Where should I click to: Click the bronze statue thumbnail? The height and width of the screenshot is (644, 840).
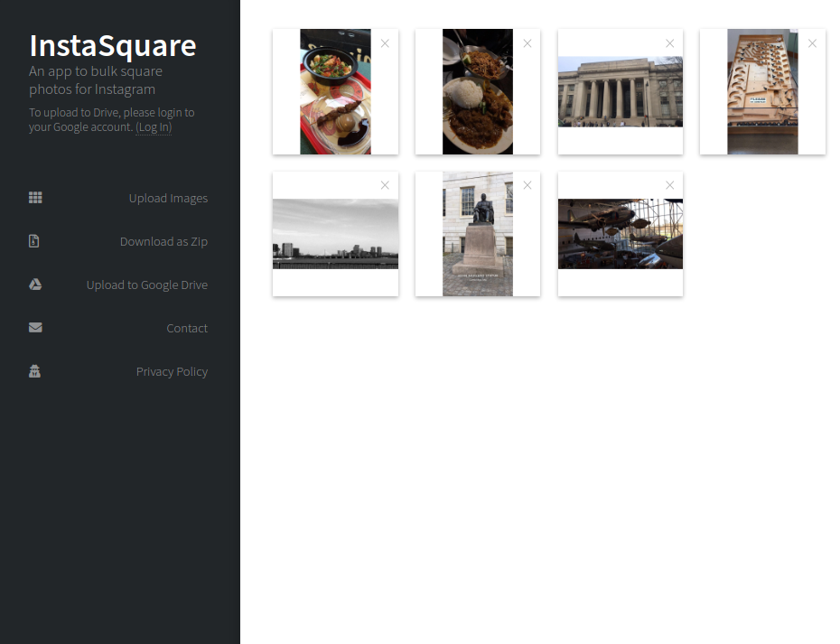(x=477, y=233)
